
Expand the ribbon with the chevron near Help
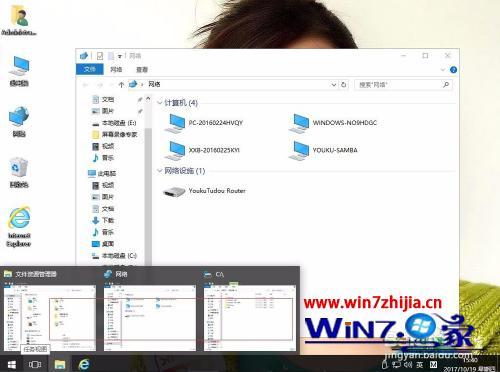point(443,70)
